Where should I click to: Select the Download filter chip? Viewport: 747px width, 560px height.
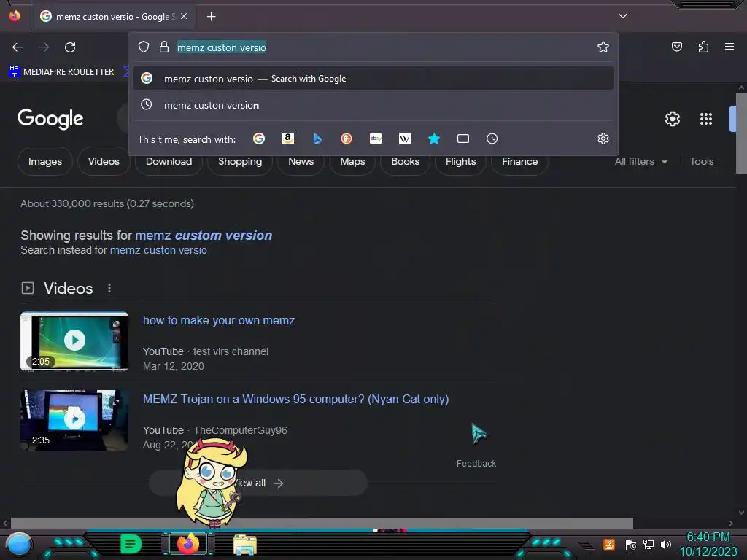tap(169, 161)
